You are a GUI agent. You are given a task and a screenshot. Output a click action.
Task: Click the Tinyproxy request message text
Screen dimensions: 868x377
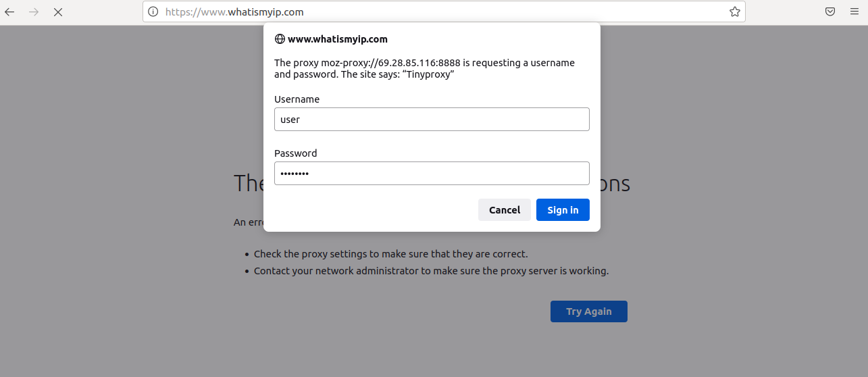[424, 68]
